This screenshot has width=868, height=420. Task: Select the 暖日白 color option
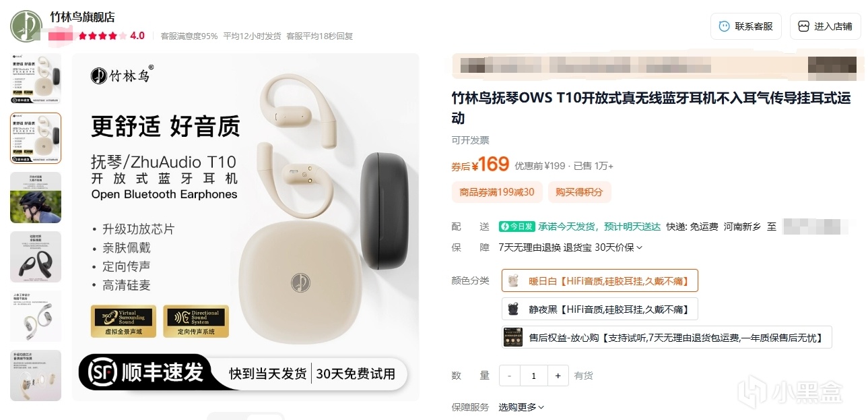coord(599,280)
